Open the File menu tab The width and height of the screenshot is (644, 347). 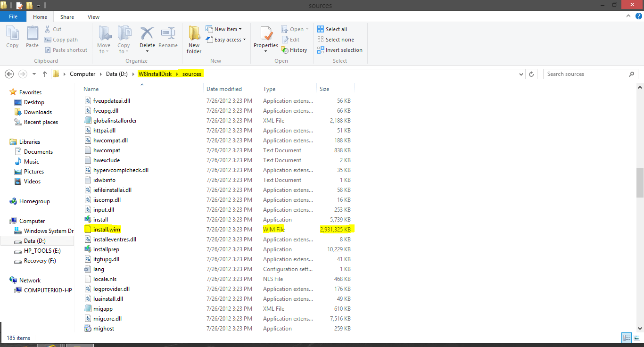tap(13, 17)
